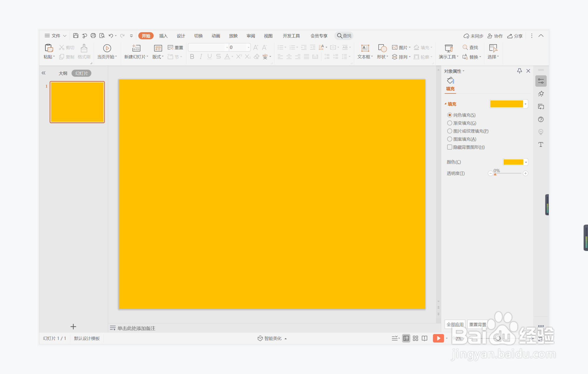
Task: Choose picture or texture fill option
Action: click(x=450, y=131)
